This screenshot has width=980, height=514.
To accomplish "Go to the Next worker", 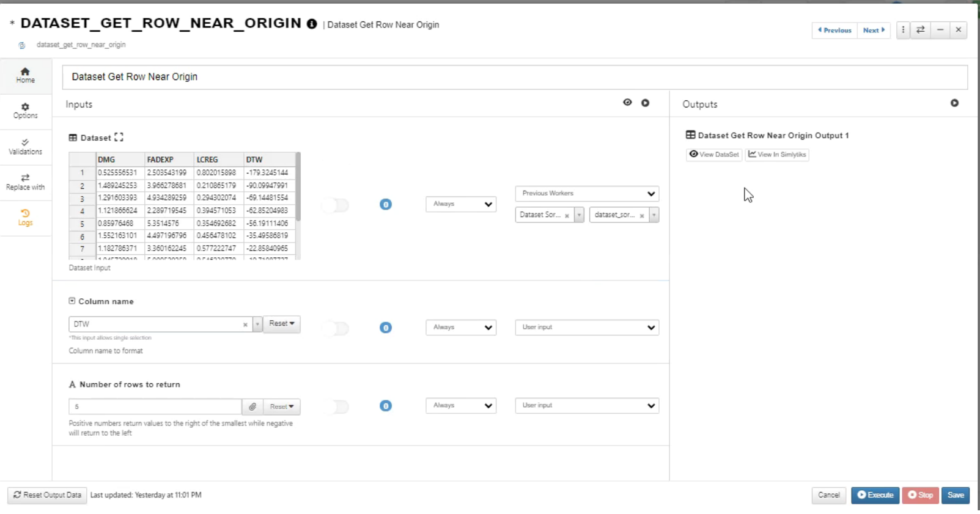I will (x=874, y=30).
